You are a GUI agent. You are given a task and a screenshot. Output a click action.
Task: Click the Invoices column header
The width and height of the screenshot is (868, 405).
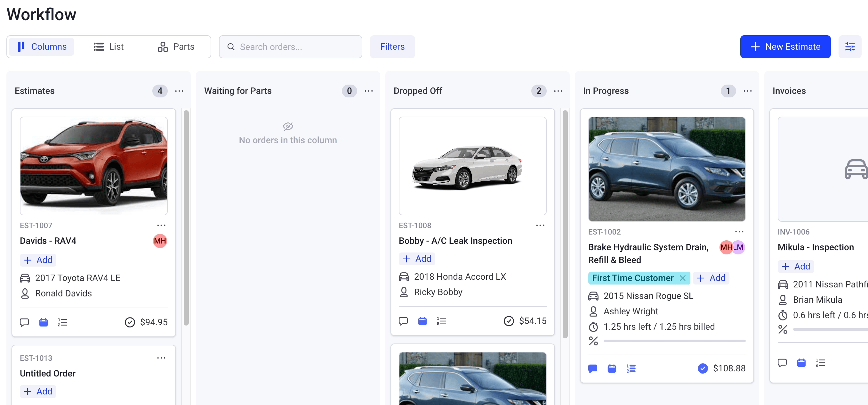[789, 91]
